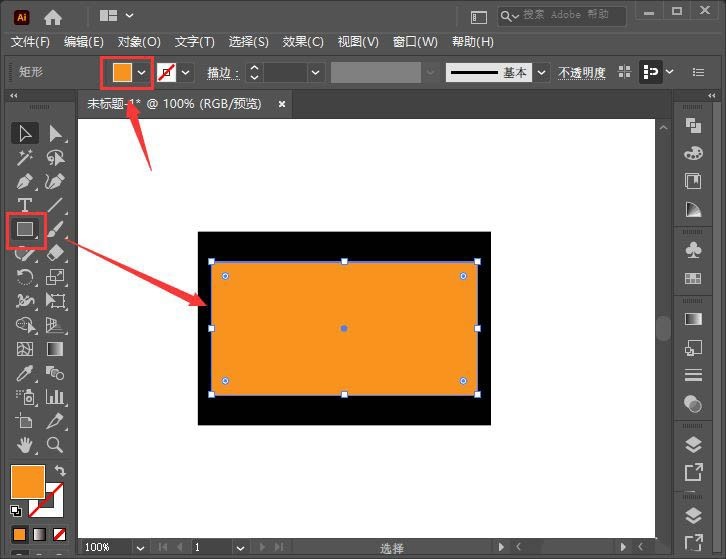Open the zoom level 100% dropdown

click(x=140, y=548)
